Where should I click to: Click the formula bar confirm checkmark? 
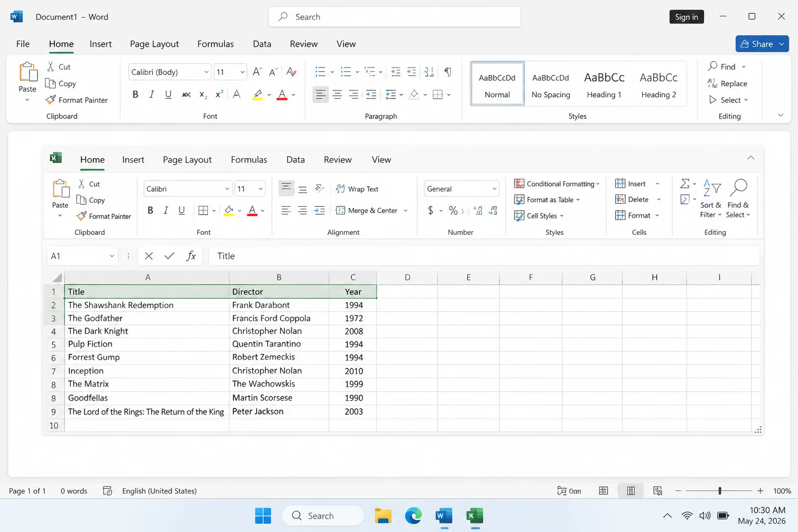[169, 256]
